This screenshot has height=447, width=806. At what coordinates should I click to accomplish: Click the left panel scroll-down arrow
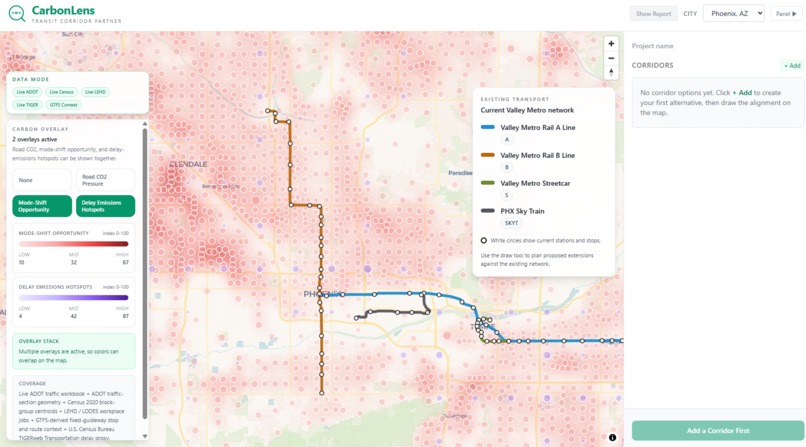(144, 436)
